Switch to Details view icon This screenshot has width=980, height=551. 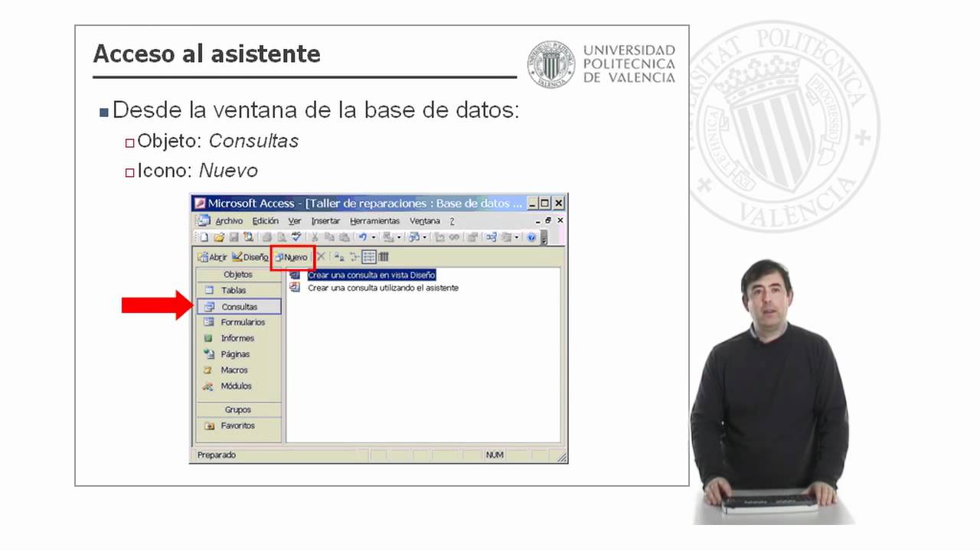(384, 257)
